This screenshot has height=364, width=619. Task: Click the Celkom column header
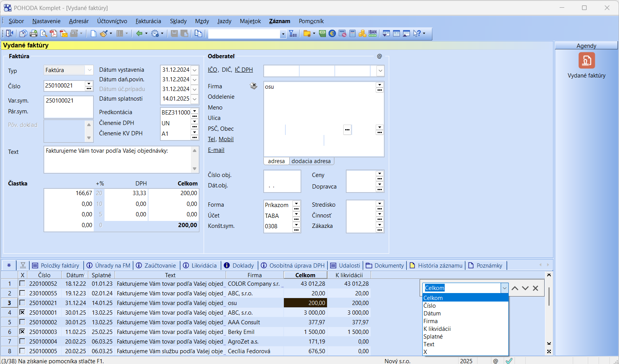[305, 275]
